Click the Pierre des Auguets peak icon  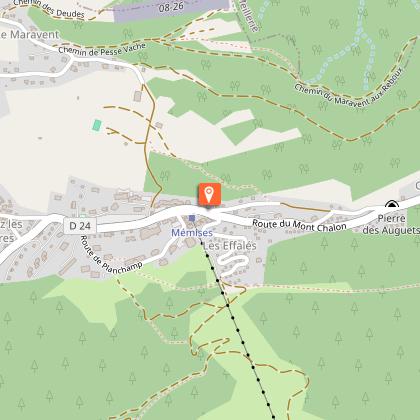coord(392,204)
